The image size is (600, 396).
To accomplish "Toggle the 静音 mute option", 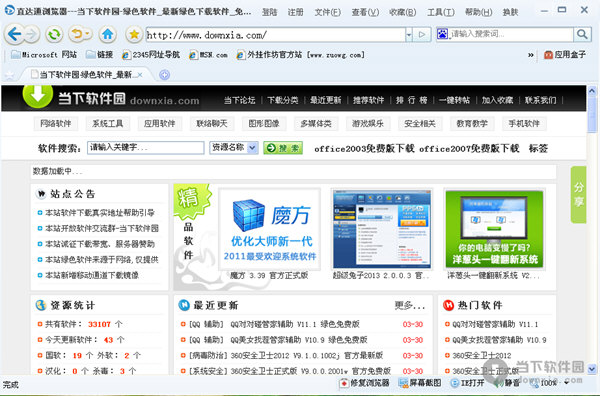I will (x=507, y=383).
